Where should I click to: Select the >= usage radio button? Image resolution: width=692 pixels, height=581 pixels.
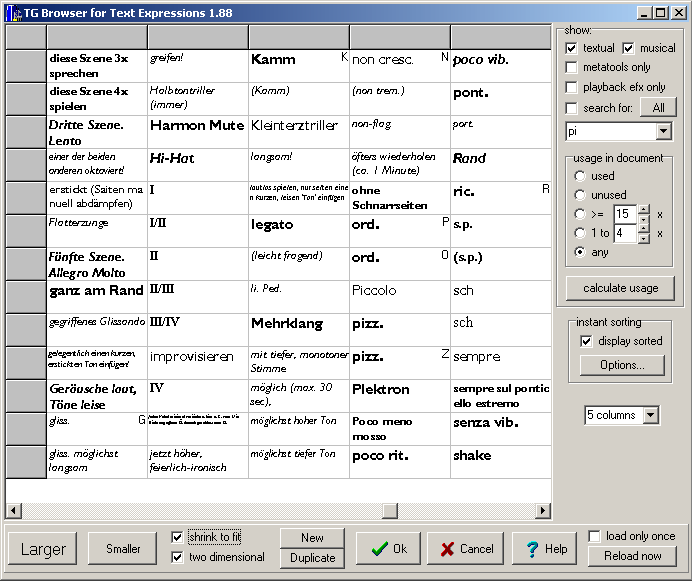(580, 214)
